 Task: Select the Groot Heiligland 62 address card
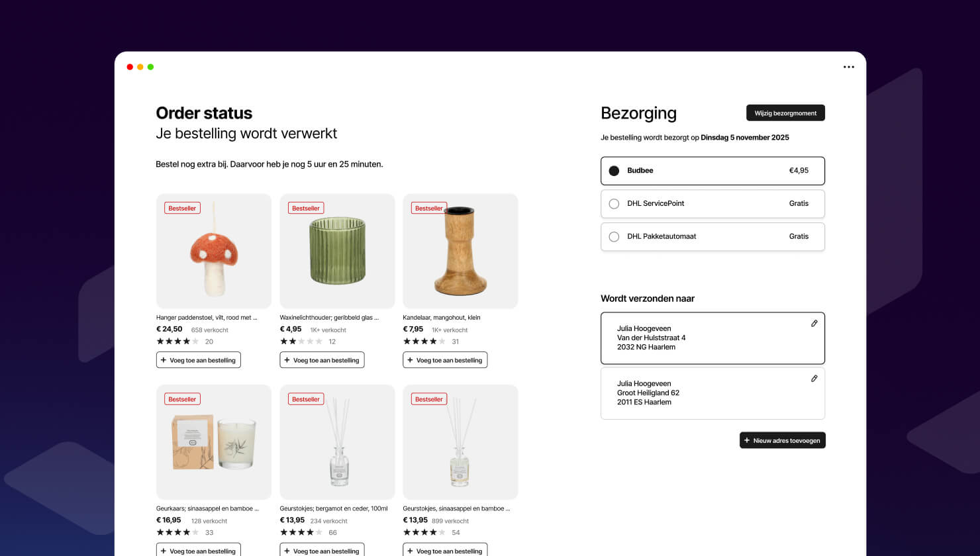(712, 393)
